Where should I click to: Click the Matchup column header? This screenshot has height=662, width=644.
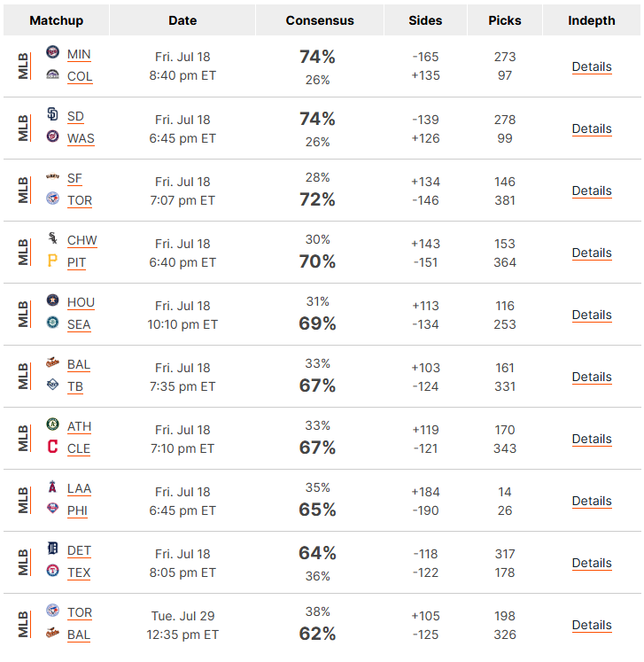57,20
